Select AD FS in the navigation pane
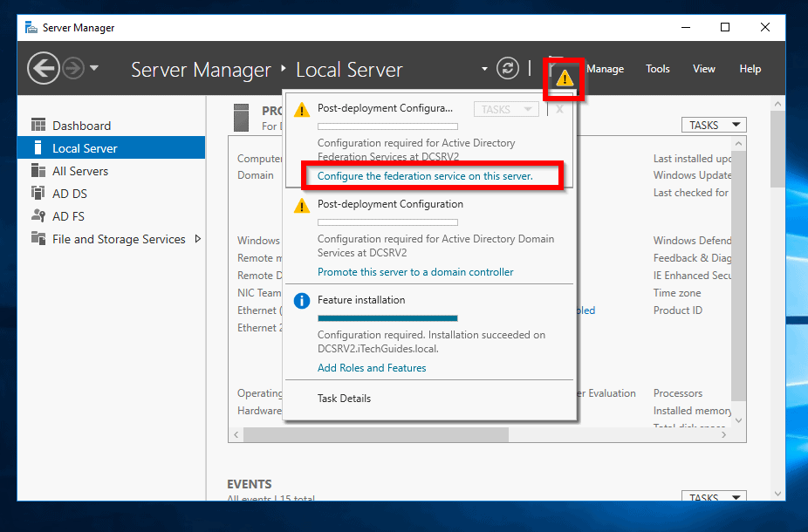808x532 pixels. point(67,215)
